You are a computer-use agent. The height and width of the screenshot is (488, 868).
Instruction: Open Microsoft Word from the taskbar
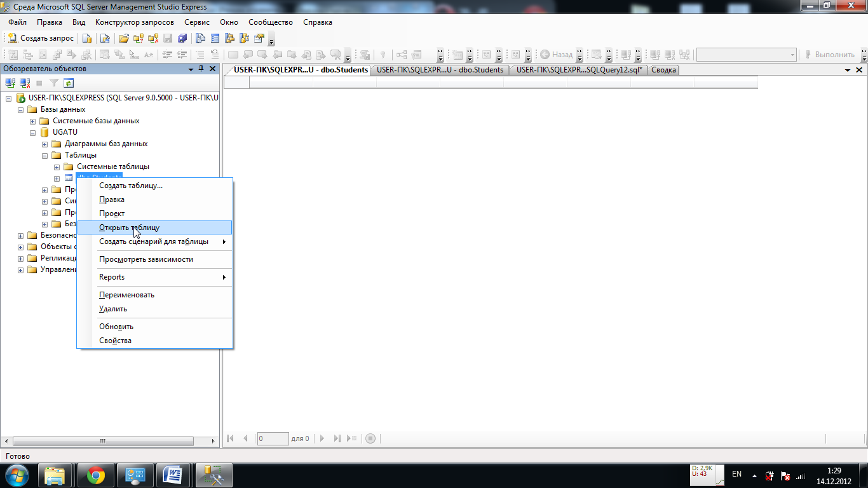(x=173, y=475)
